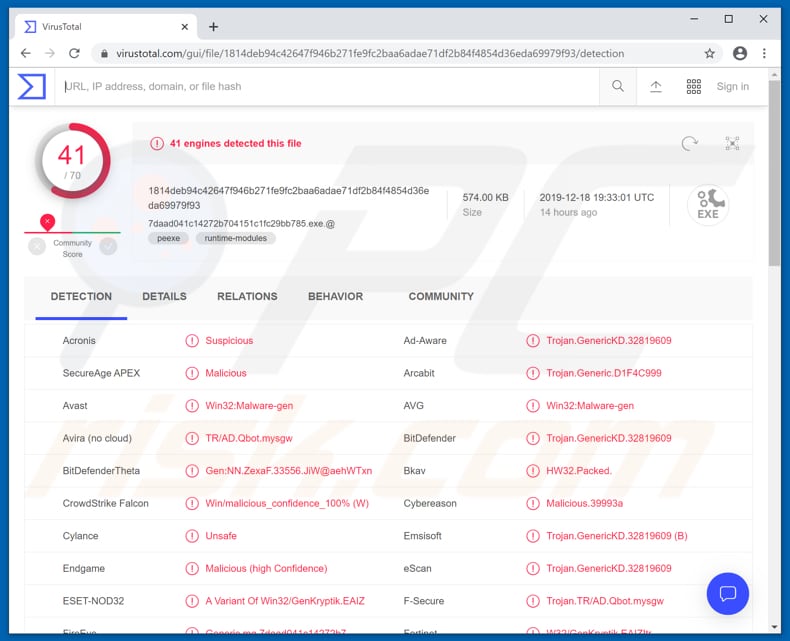Vote positive with community score check icon

pyautogui.click(x=108, y=246)
